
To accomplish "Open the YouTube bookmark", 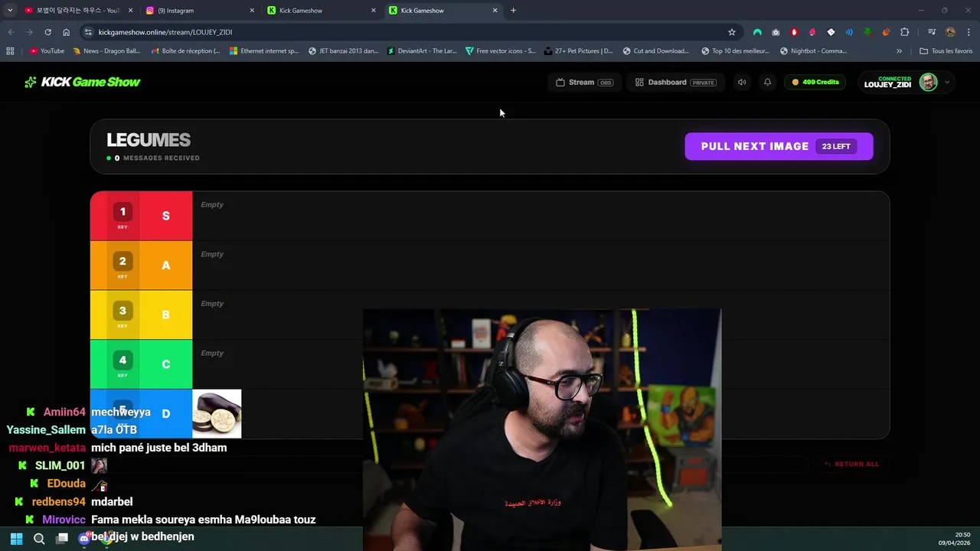I will point(47,51).
